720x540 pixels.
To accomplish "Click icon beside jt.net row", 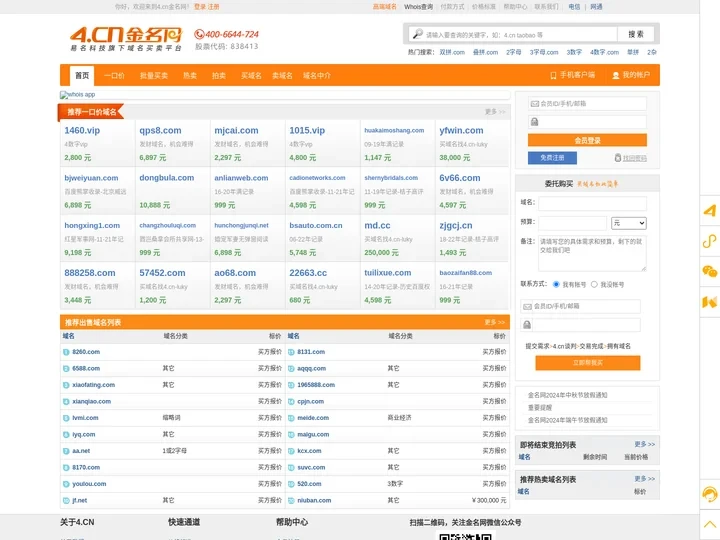I will point(66,501).
